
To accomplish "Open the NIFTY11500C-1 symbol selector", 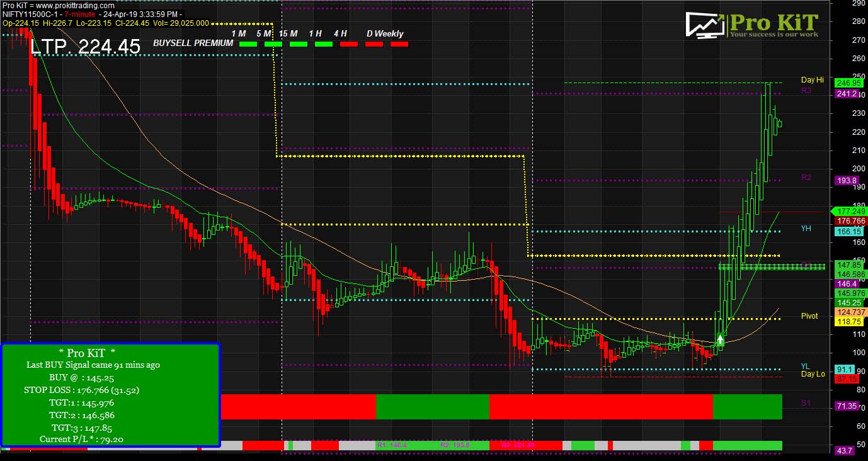I will [30, 14].
